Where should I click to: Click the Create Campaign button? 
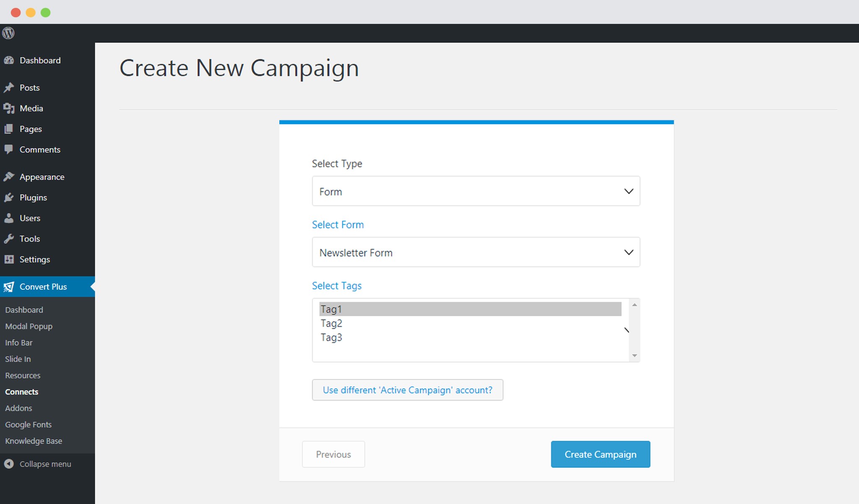(600, 454)
